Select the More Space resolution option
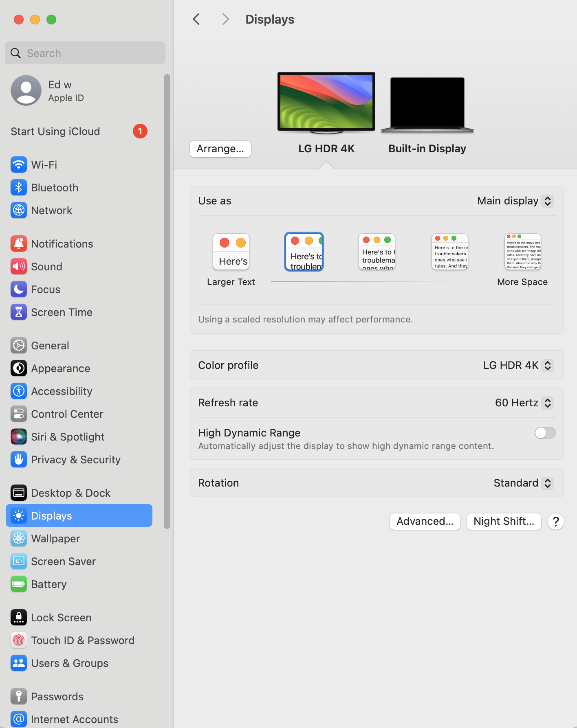Viewport: 577px width, 728px height. click(x=522, y=252)
